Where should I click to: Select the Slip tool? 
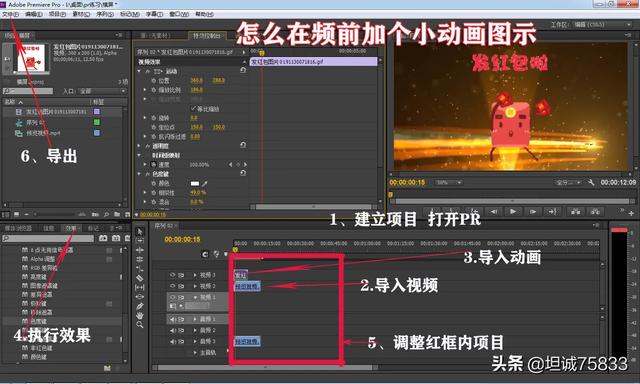click(140, 287)
